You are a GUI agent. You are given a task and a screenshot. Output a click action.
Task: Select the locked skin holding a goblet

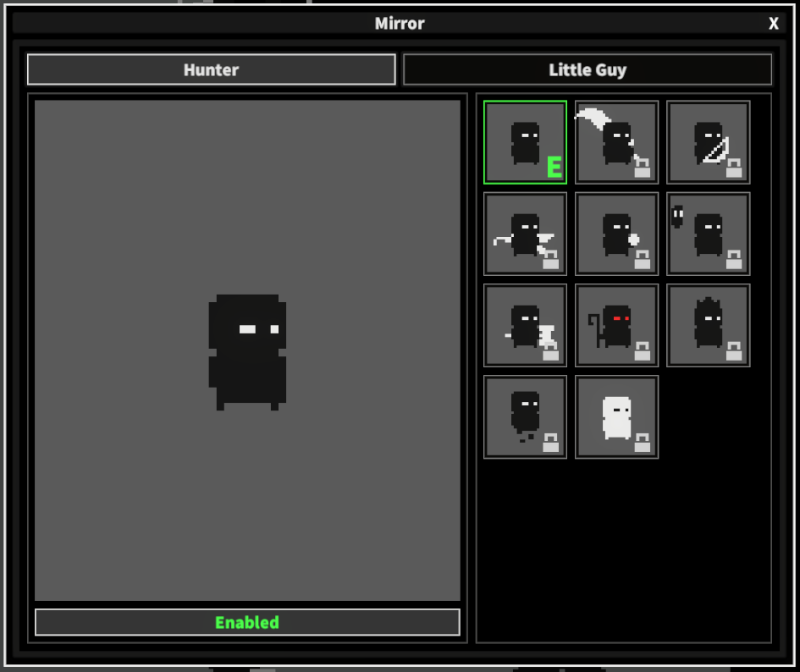[x=525, y=325]
